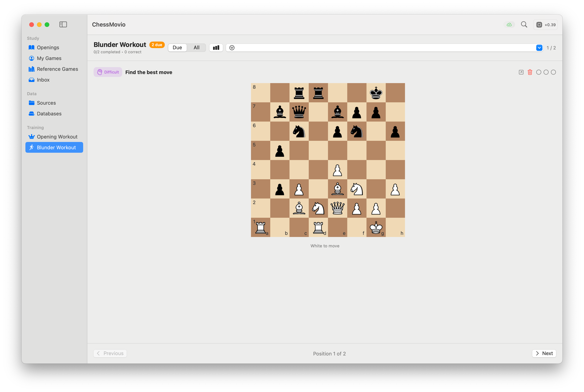The height and width of the screenshot is (392, 584).
Task: Open the statistics bar-chart view
Action: point(216,48)
